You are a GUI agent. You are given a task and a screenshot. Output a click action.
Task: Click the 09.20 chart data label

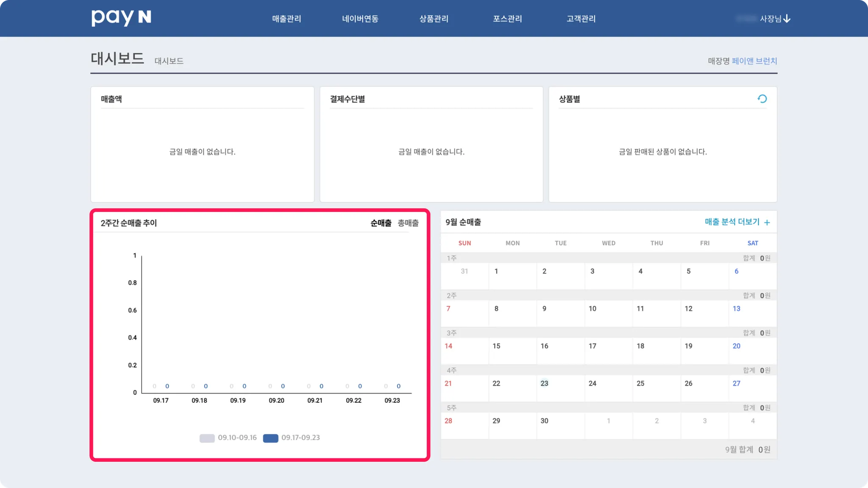pos(276,400)
